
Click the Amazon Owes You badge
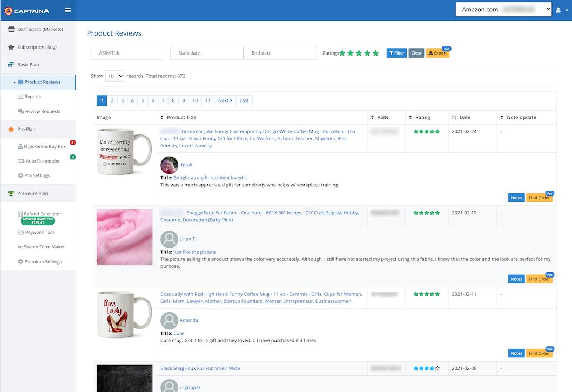point(38,221)
